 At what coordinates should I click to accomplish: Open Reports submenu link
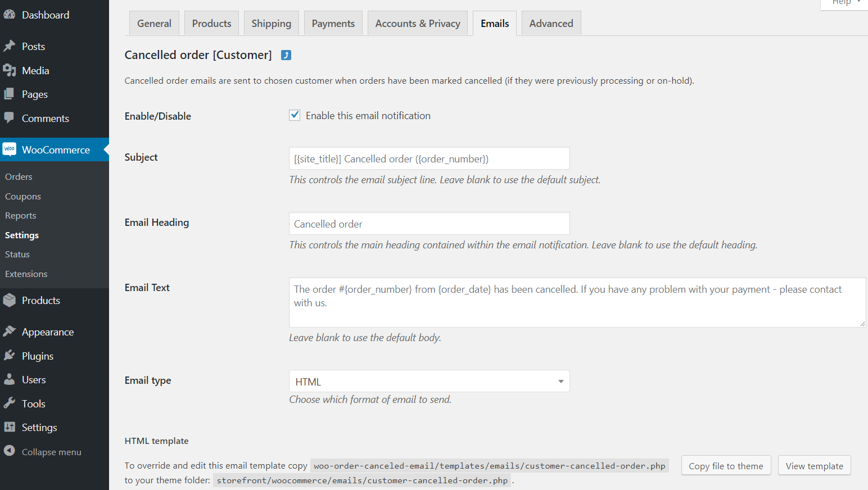21,215
